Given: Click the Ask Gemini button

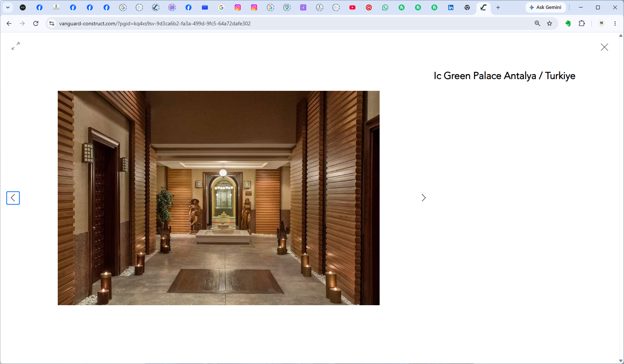Looking at the screenshot, I should 545,7.
